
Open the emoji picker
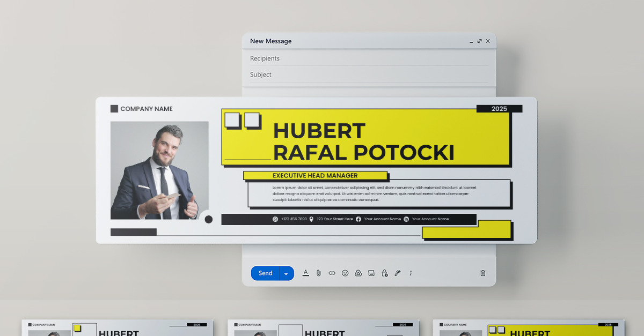(345, 273)
